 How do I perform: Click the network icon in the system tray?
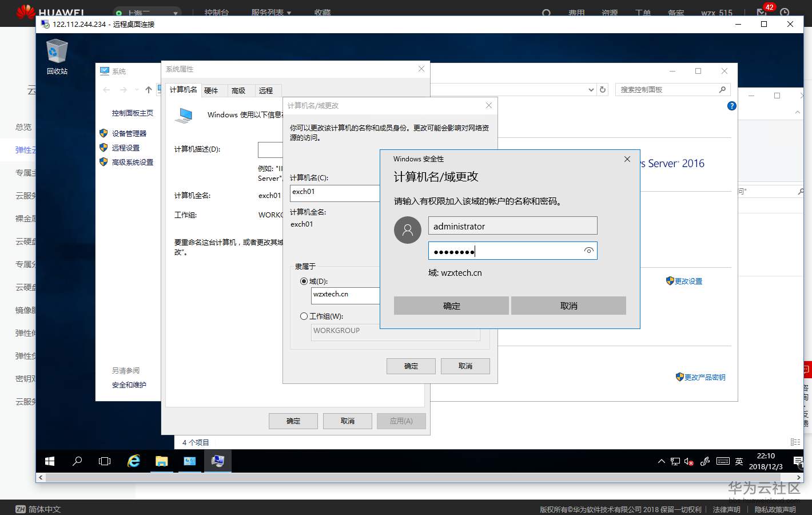click(675, 461)
